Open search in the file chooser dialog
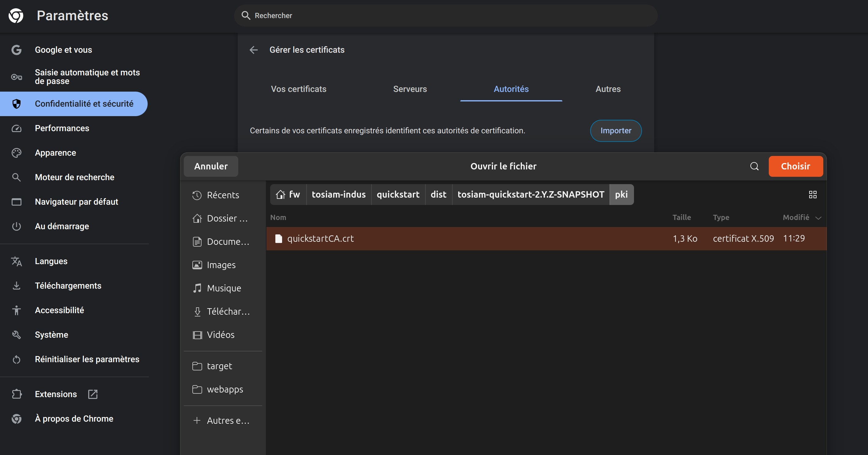 [x=754, y=166]
